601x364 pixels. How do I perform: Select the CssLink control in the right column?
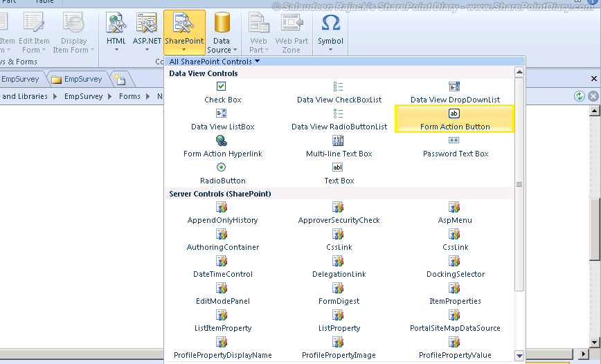tap(455, 240)
